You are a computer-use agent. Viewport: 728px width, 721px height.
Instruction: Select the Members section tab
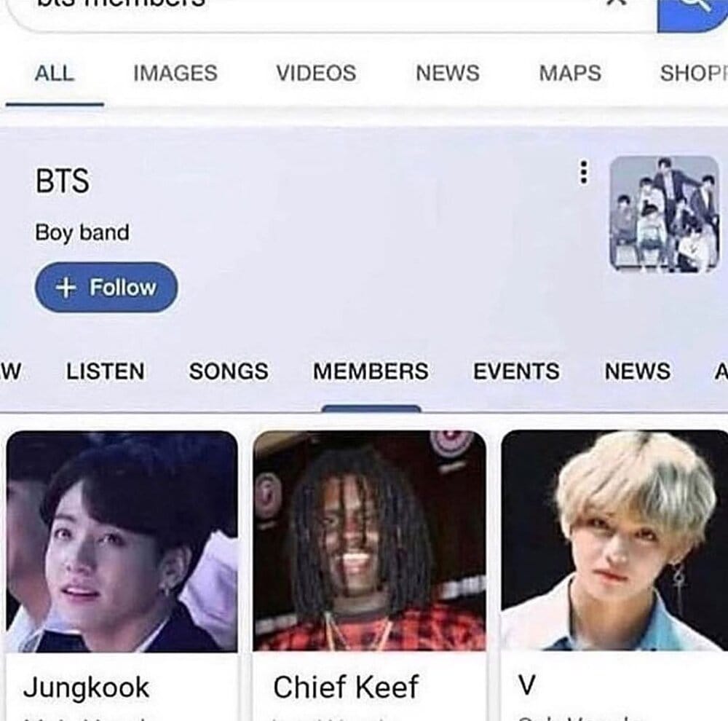pyautogui.click(x=371, y=371)
